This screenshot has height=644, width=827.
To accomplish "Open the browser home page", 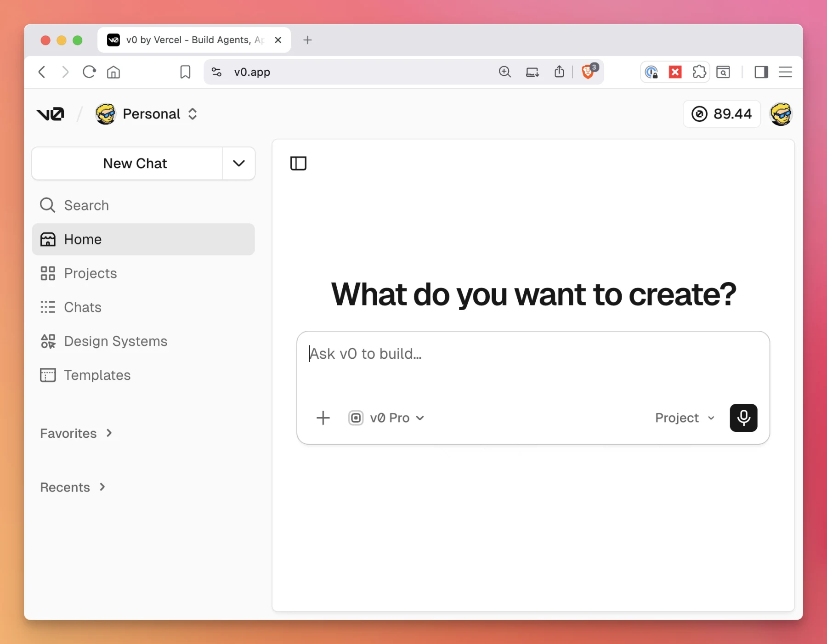I will (113, 72).
